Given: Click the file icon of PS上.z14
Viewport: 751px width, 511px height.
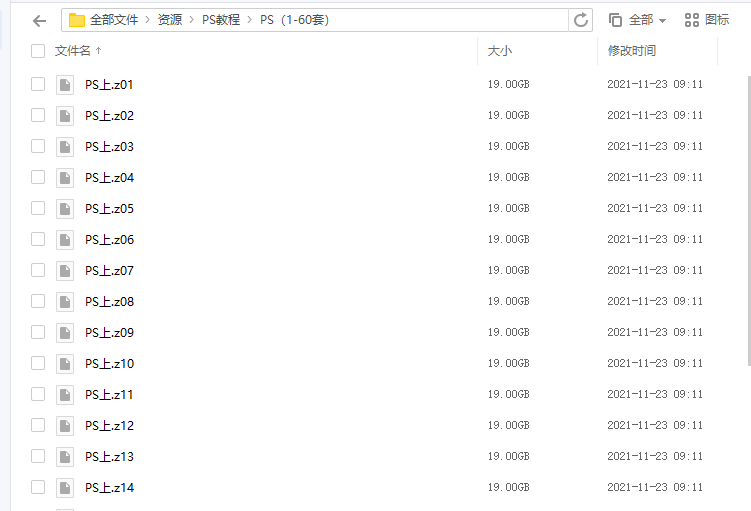Looking at the screenshot, I should pos(65,488).
